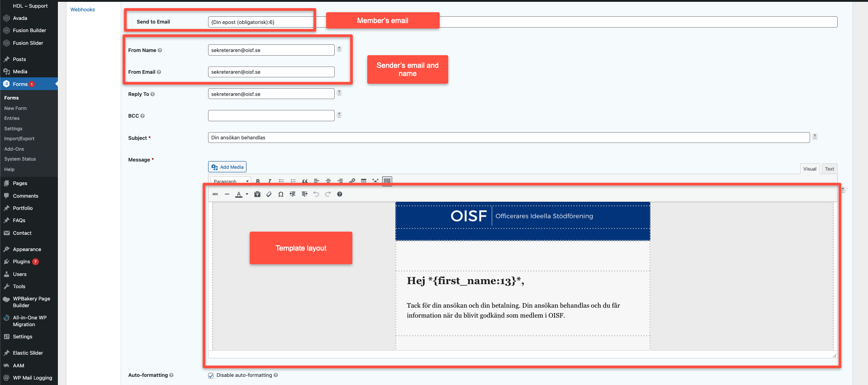Toggle the Disable auto-formatting checkbox
This screenshot has width=868, height=385.
pos(211,375)
